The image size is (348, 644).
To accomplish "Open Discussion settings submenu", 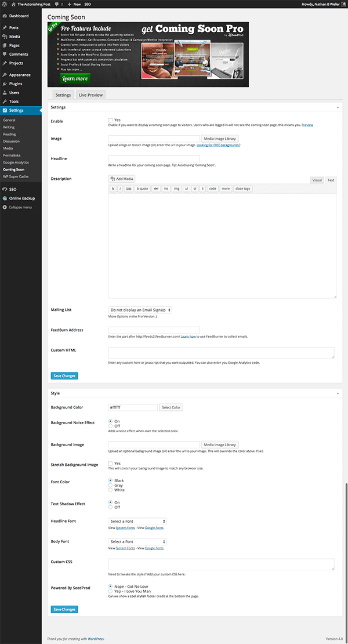I will click(11, 142).
